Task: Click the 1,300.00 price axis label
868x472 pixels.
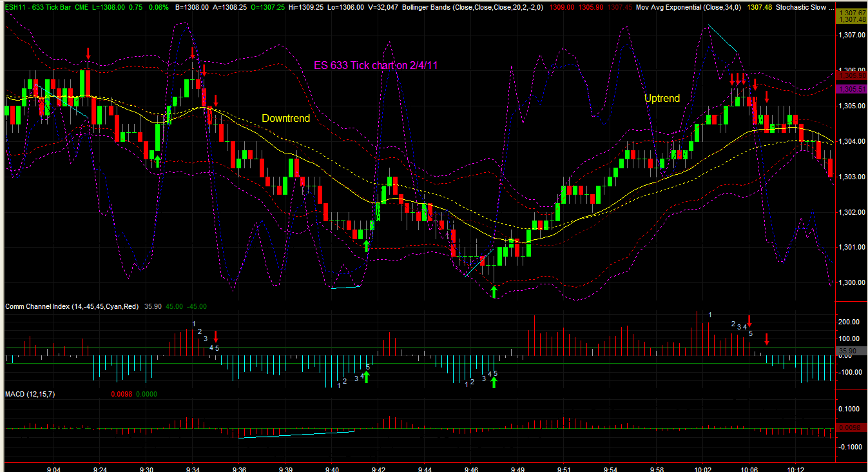Action: 851,282
